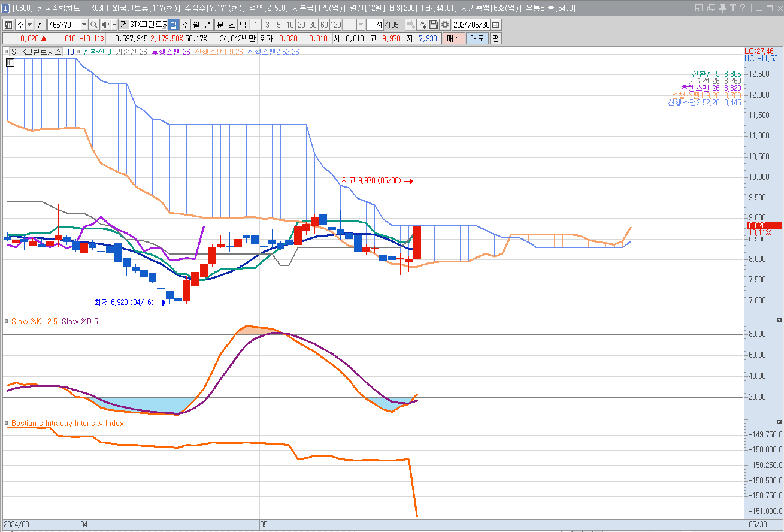784x532 pixels.
Task: Click the Slow %D 5 label
Action: coord(80,321)
